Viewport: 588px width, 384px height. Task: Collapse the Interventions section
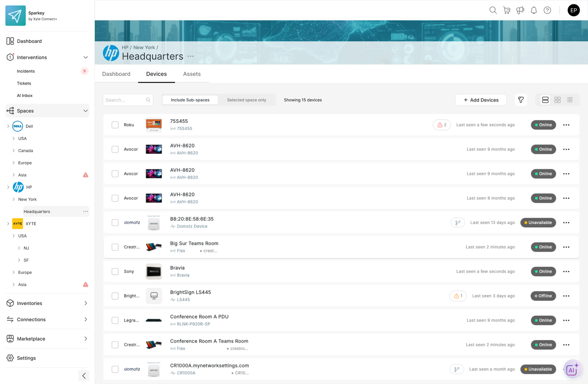(85, 57)
